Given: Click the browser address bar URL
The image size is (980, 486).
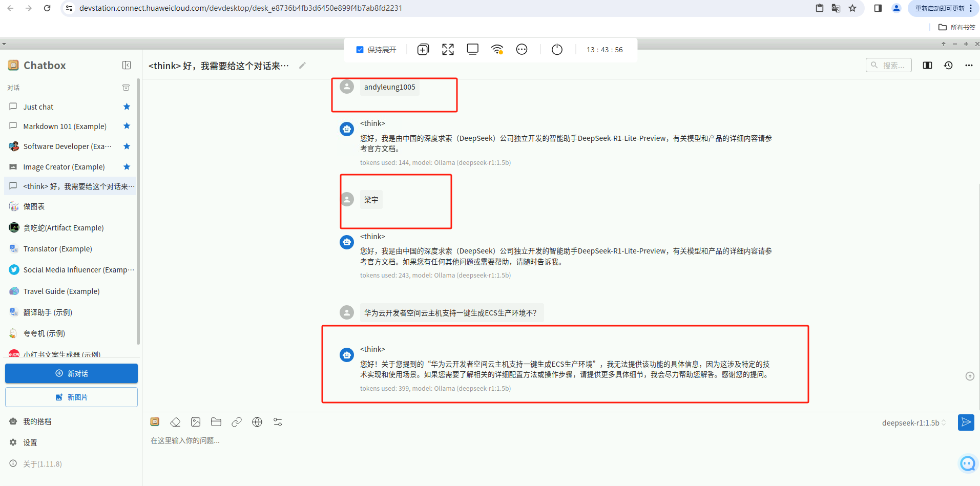Looking at the screenshot, I should pos(241,8).
